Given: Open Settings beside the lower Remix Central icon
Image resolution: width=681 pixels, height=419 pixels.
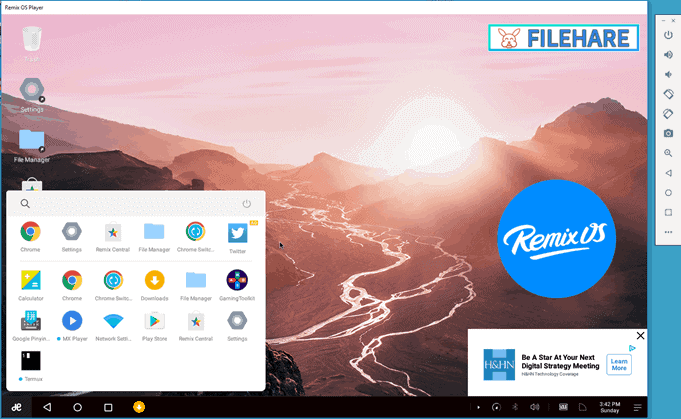Looking at the screenshot, I should [237, 321].
